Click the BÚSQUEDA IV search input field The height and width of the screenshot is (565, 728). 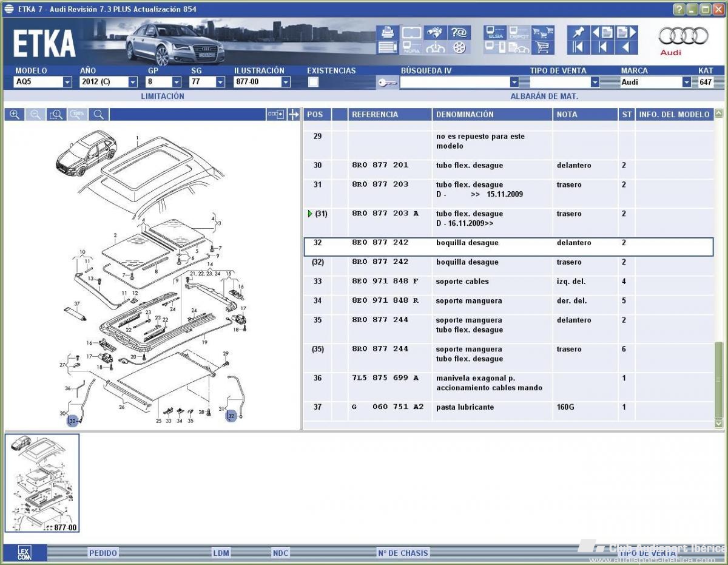coord(454,83)
